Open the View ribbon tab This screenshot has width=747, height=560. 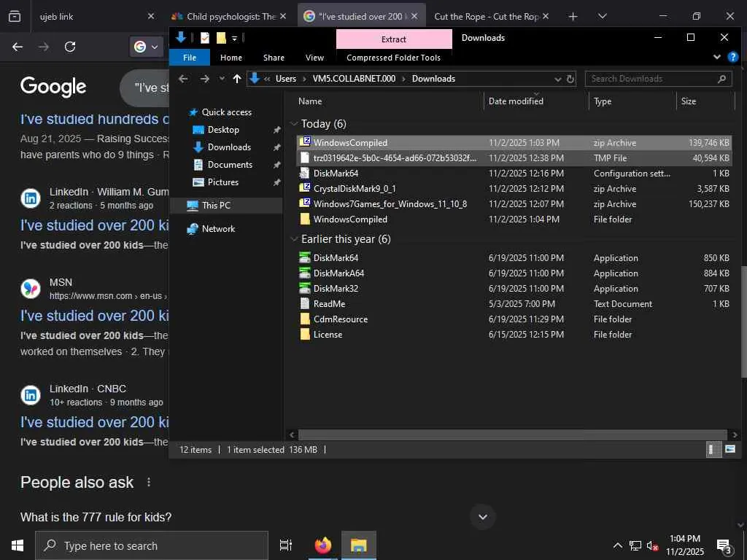coord(314,58)
